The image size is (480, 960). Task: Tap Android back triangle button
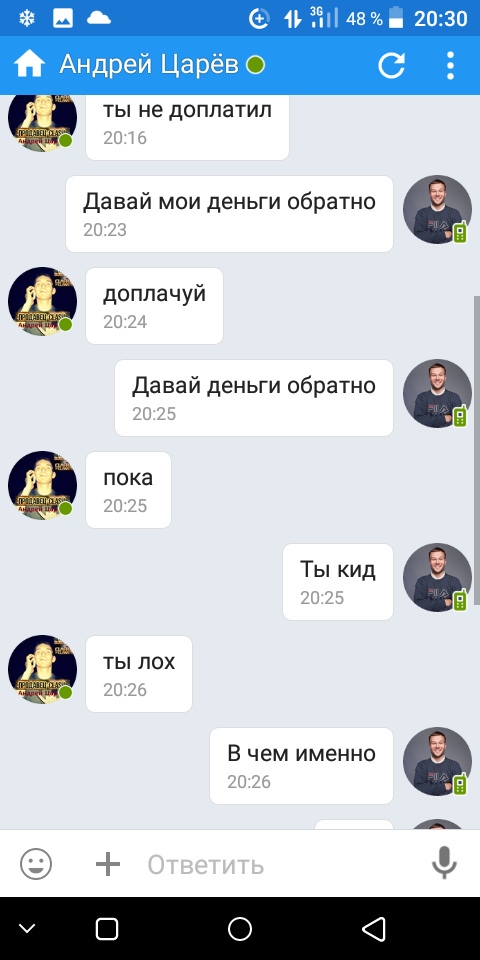pos(373,929)
